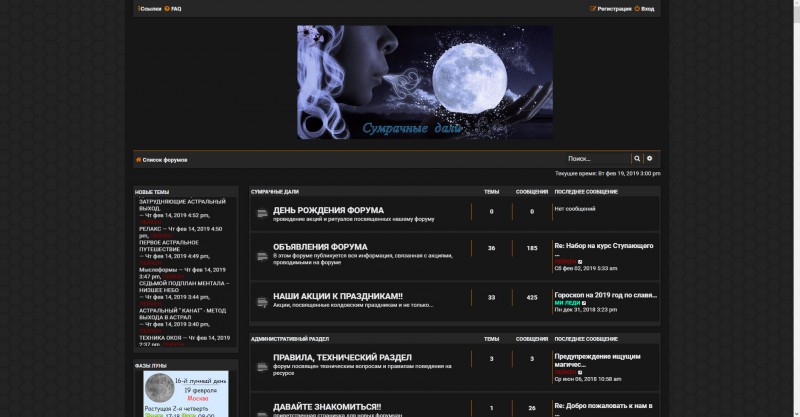Open forum НАШИ АКЦИИ К ПРАЗДНИКАМ!!
This screenshot has width=800, height=417.
click(338, 296)
